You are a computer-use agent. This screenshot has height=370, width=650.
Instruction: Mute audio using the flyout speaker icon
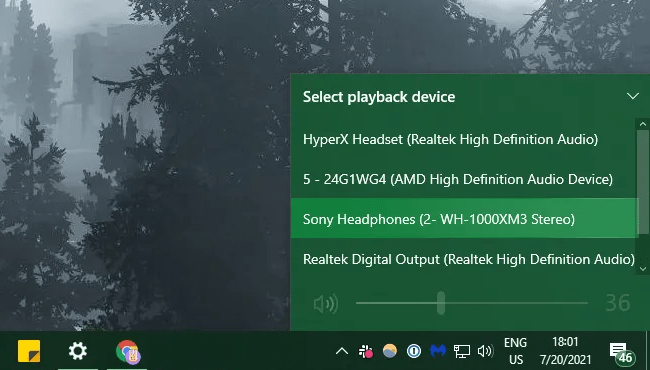click(x=326, y=304)
